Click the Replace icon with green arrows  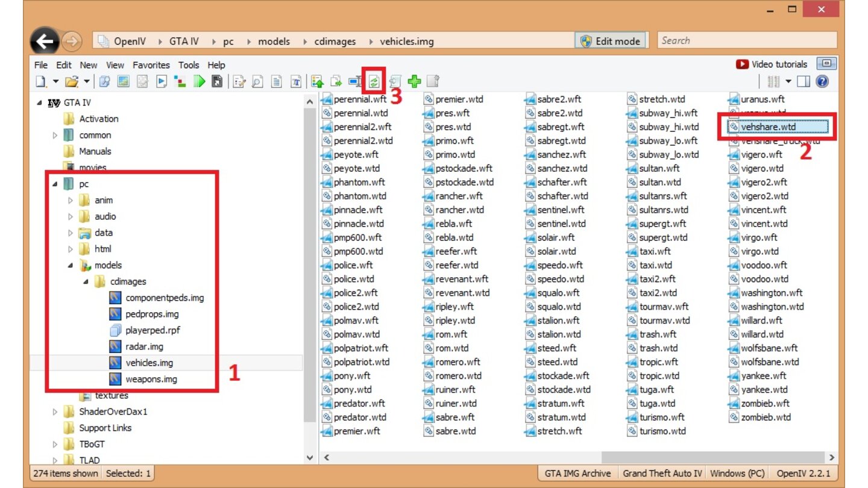[x=374, y=81]
